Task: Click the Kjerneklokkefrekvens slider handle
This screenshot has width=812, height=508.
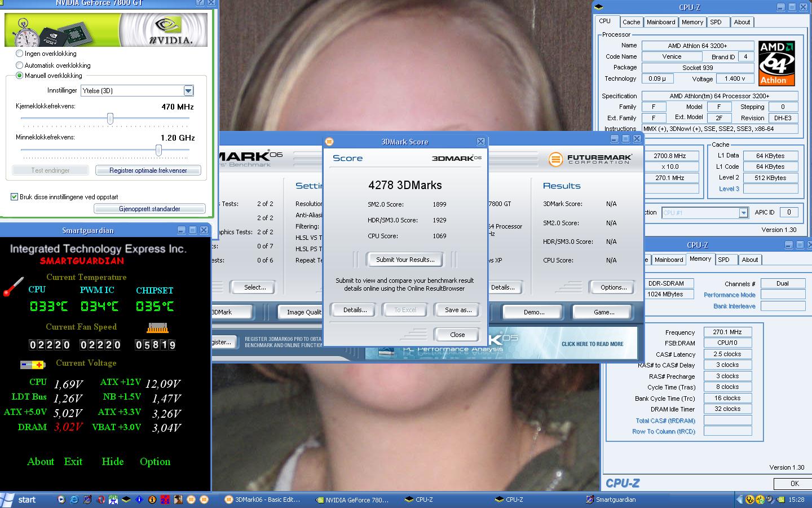Action: pos(110,119)
